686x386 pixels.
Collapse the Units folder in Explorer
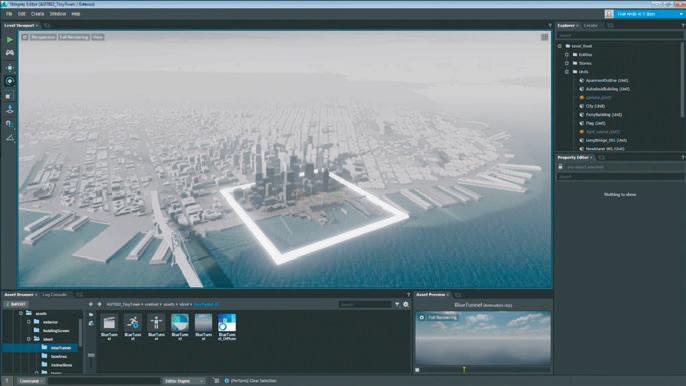pos(567,72)
